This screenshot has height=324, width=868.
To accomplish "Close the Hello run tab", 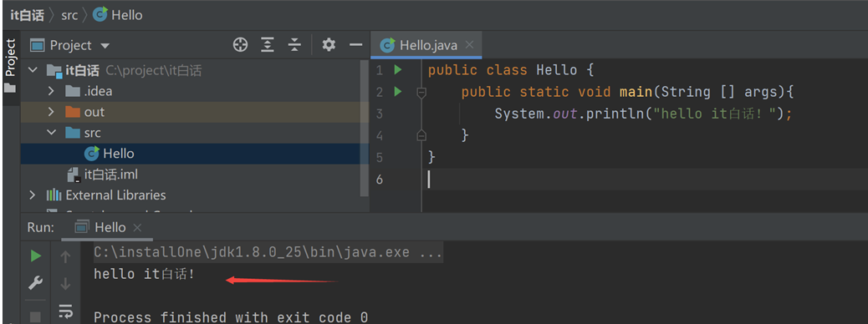I will [138, 228].
